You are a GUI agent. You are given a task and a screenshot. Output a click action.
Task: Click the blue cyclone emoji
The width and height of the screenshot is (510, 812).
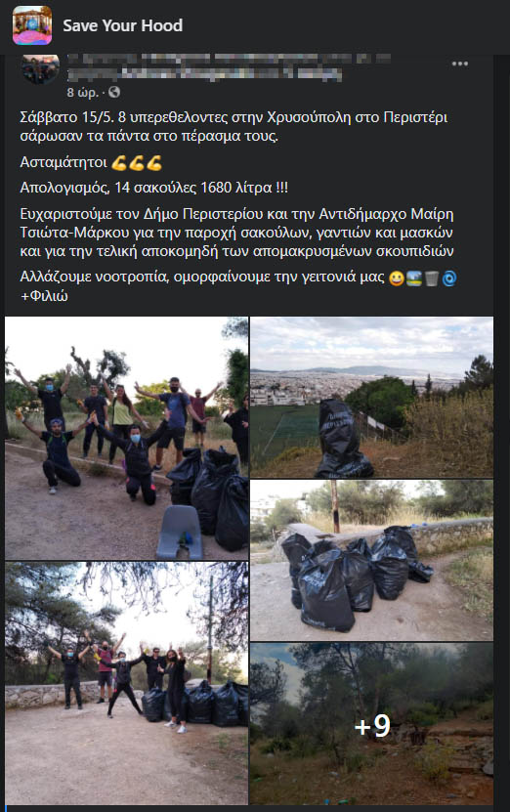point(449,278)
